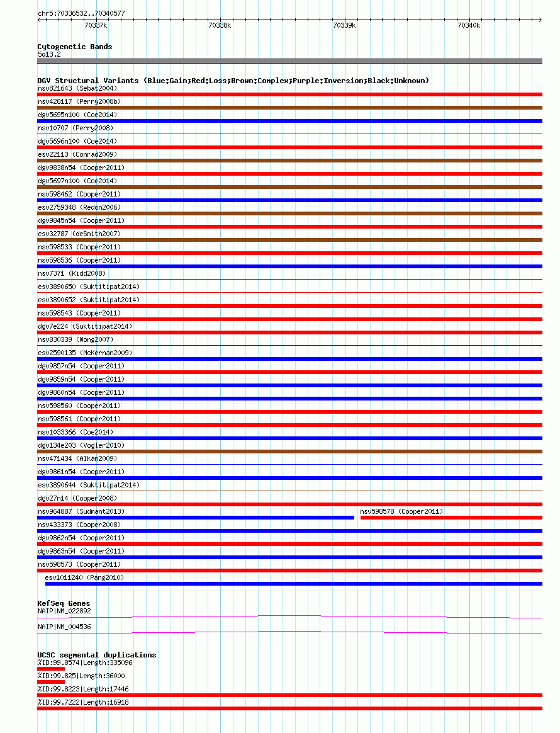Click the 70338k ruler tick label
The image size is (560, 733).
[x=220, y=25]
